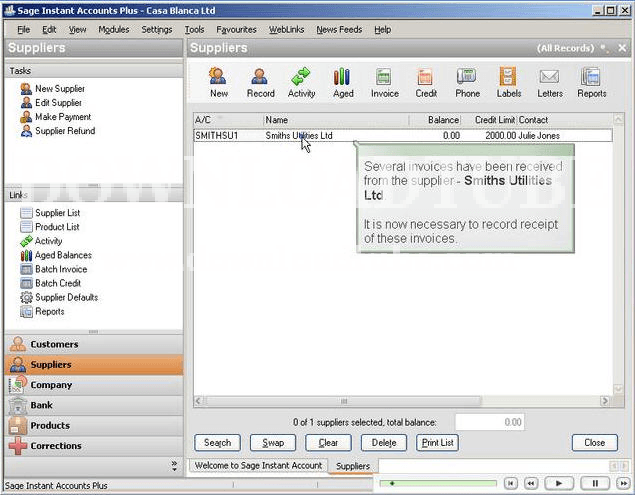Open the Activity toolbar icon with green arrows
Screen dimensions: 635x495
301,83
